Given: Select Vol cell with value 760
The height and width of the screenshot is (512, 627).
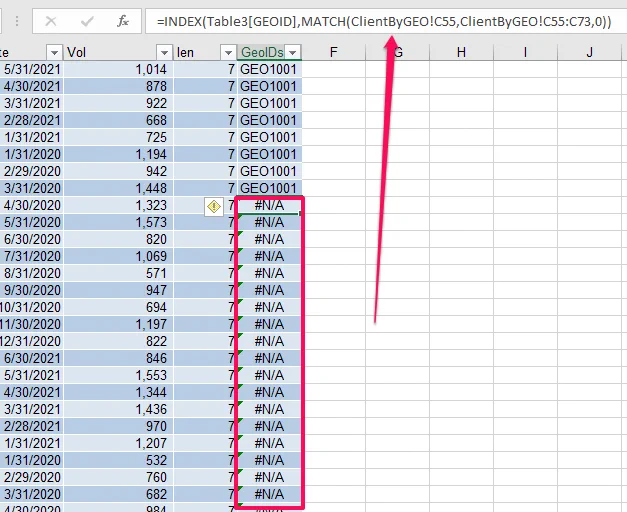Looking at the screenshot, I should coord(118,478).
